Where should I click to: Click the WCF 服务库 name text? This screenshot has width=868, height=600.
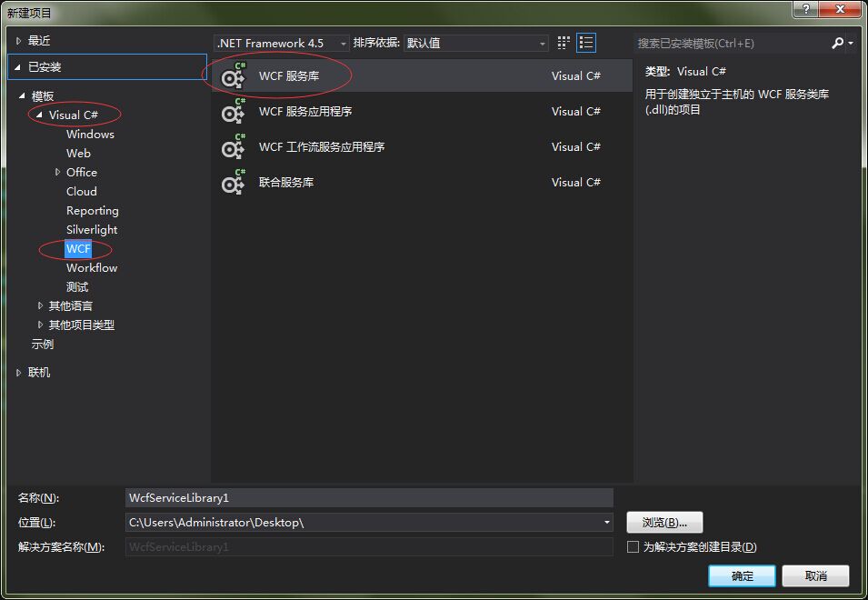click(x=289, y=75)
